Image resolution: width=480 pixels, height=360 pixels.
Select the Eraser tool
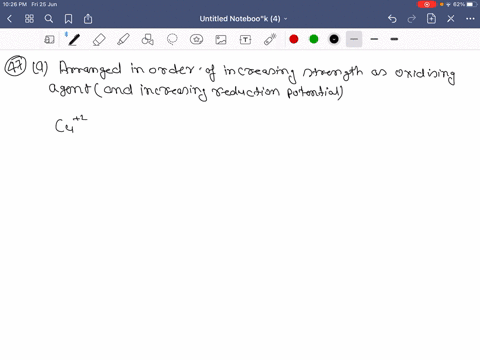99,40
